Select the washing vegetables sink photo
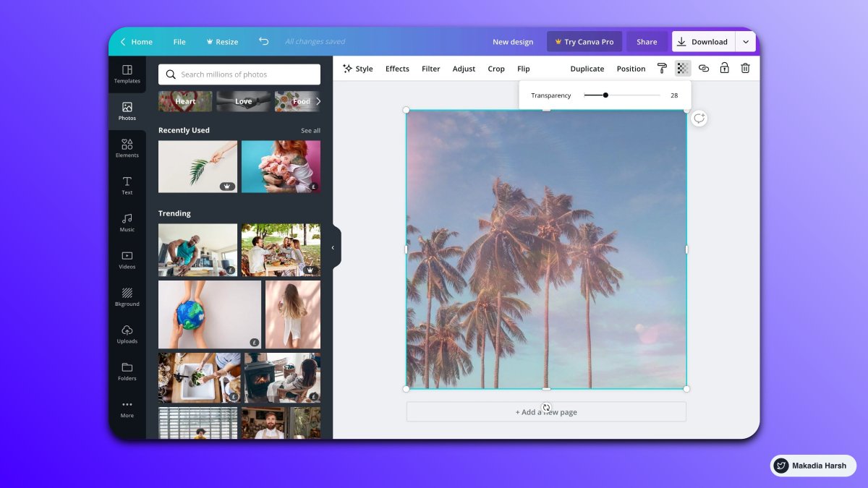Image resolution: width=868 pixels, height=488 pixels. pyautogui.click(x=200, y=377)
